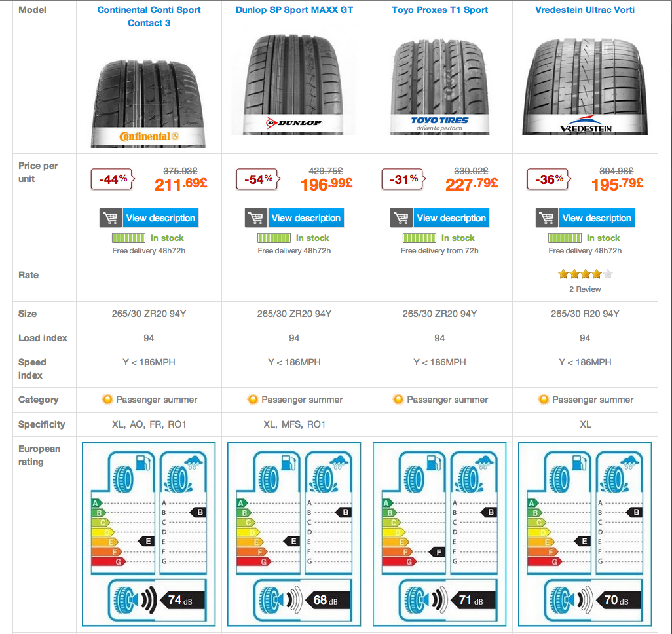This screenshot has height=634, width=672.
Task: Click the Vredestein four-star rating
Action: coord(585,274)
